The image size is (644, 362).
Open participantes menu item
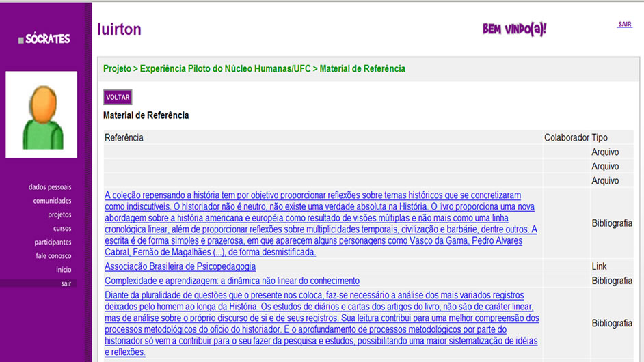pos(53,242)
